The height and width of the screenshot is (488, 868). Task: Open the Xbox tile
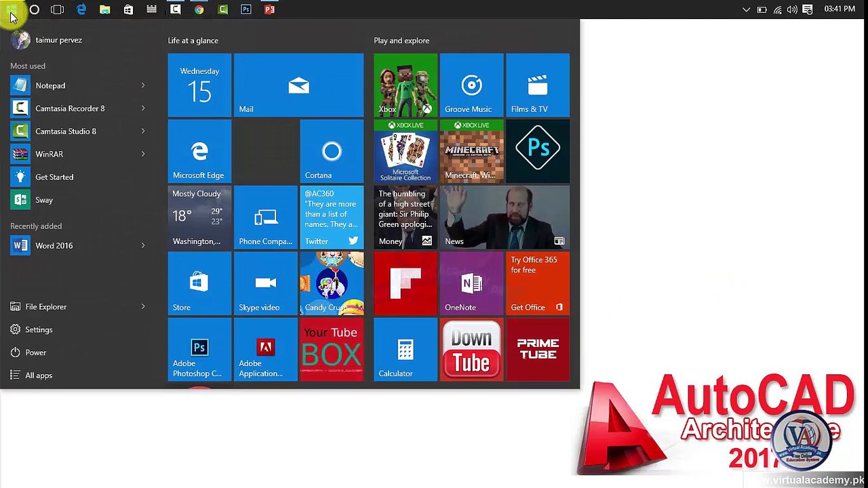(406, 85)
